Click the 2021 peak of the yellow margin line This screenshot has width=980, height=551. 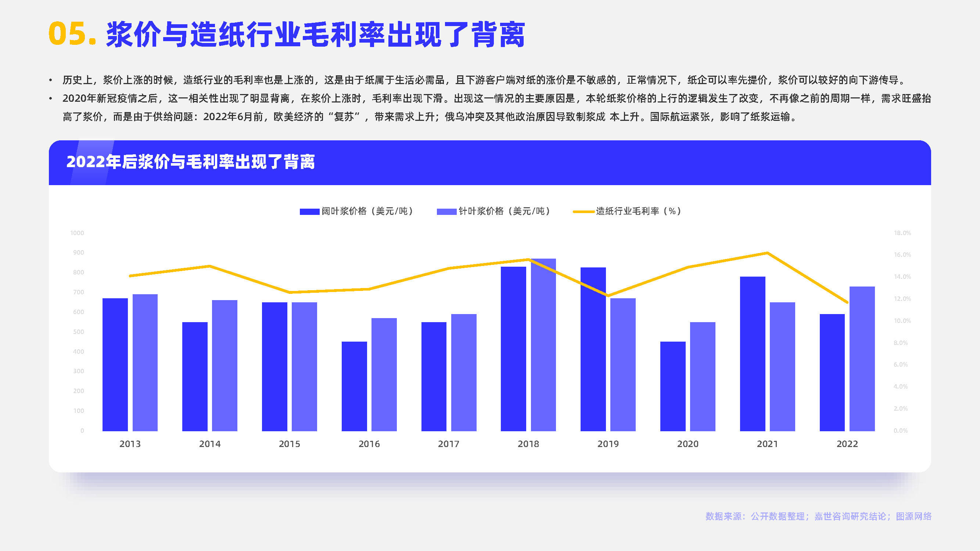[767, 253]
